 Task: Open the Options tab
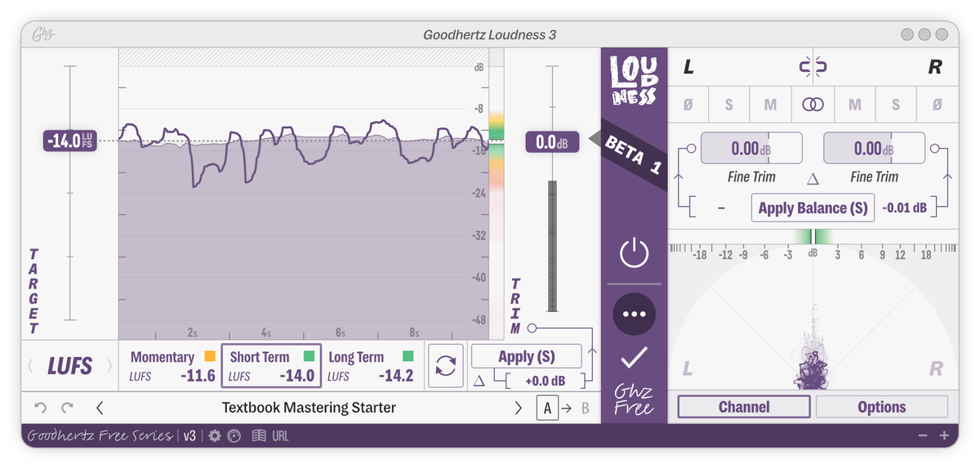pyautogui.click(x=882, y=407)
